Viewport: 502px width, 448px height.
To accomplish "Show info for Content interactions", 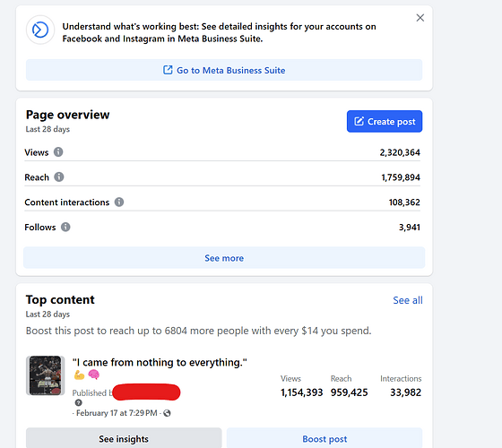I will point(119,202).
